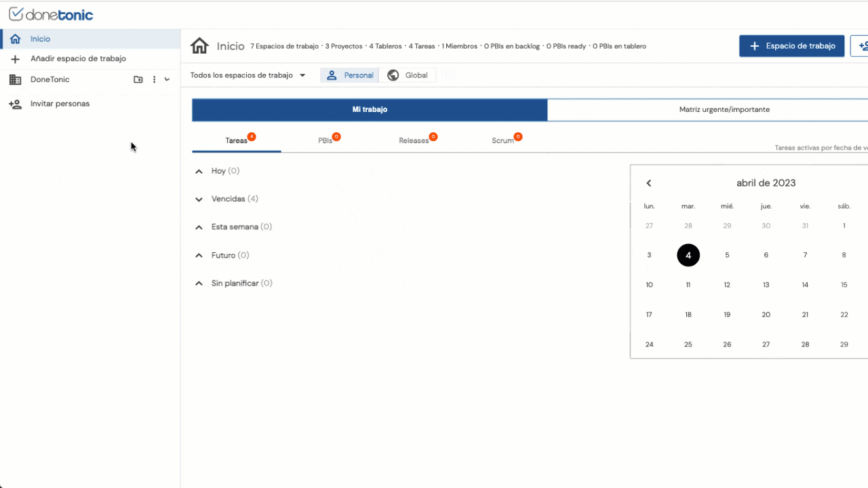Screen dimensions: 868x488
Task: Click the home icon beside Inicio title
Action: [x=199, y=46]
